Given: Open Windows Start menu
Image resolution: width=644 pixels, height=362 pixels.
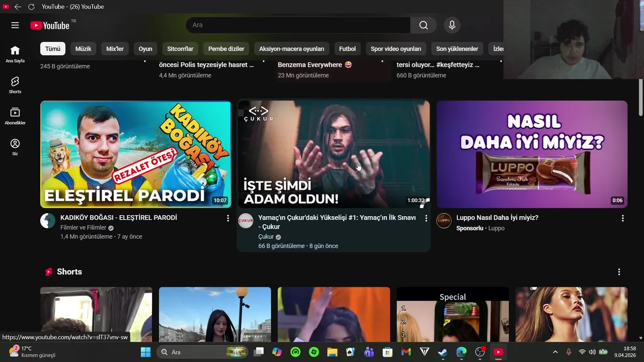Looking at the screenshot, I should (x=145, y=352).
